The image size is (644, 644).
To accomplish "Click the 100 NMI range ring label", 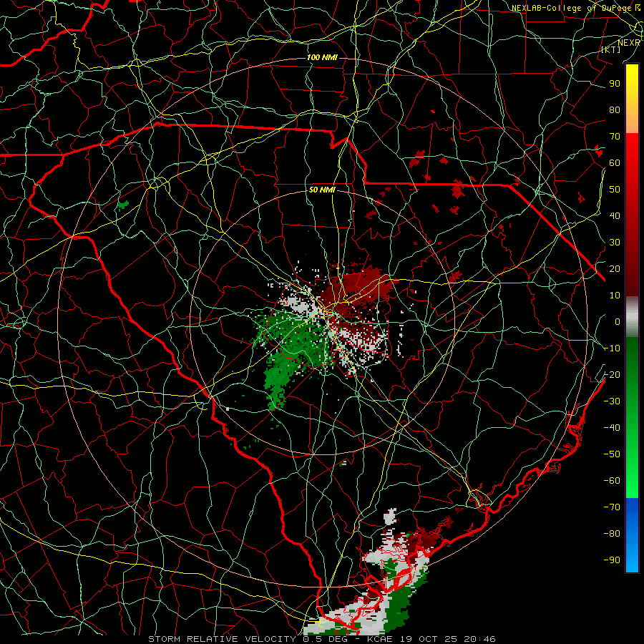I will click(x=322, y=57).
